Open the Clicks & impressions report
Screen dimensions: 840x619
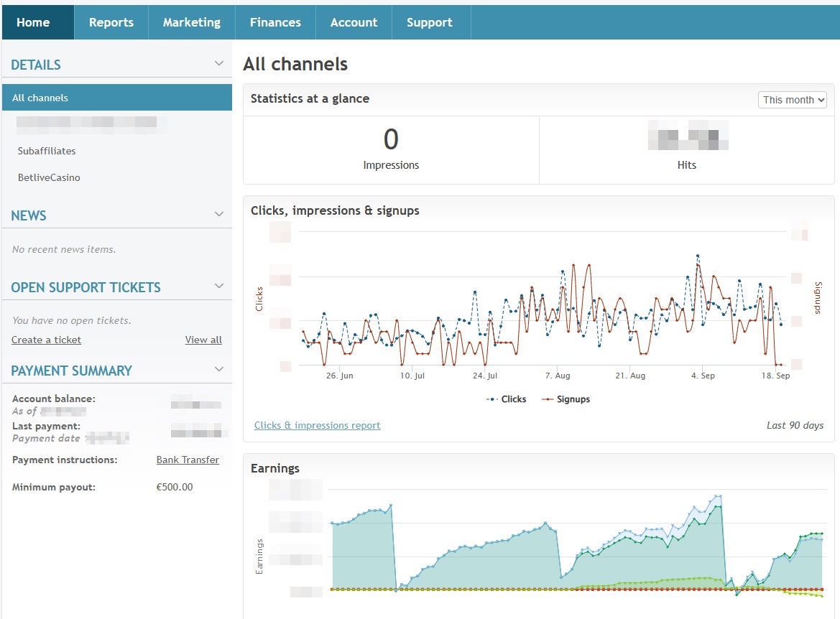(x=317, y=425)
